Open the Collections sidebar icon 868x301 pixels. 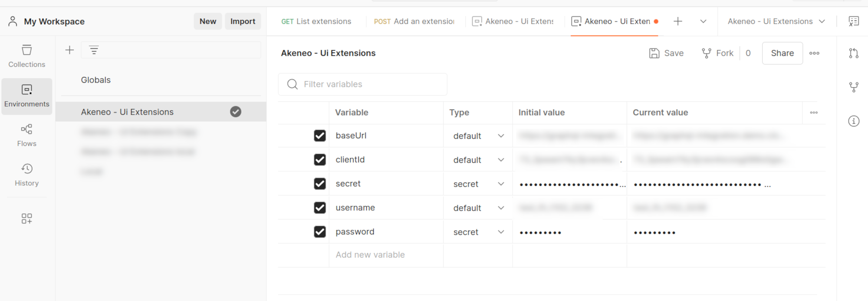click(x=26, y=56)
